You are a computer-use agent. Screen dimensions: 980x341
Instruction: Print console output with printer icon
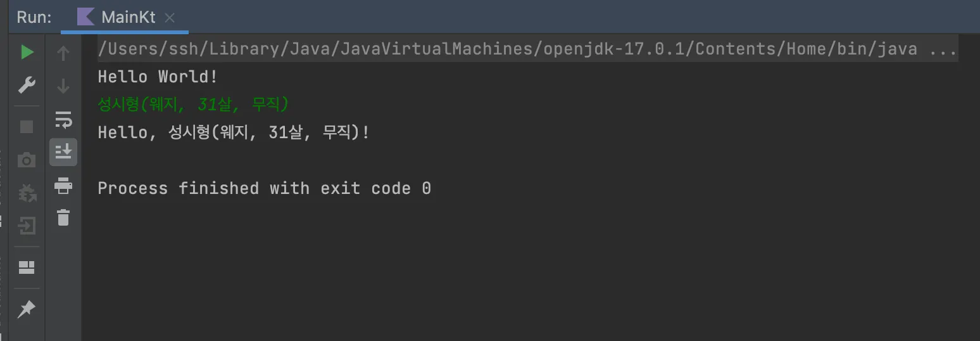(x=63, y=186)
